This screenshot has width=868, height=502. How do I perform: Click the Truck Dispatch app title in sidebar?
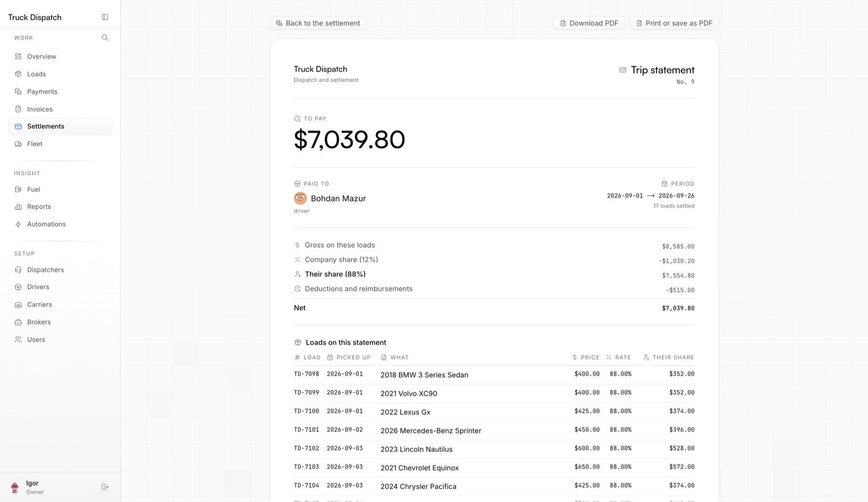click(35, 17)
